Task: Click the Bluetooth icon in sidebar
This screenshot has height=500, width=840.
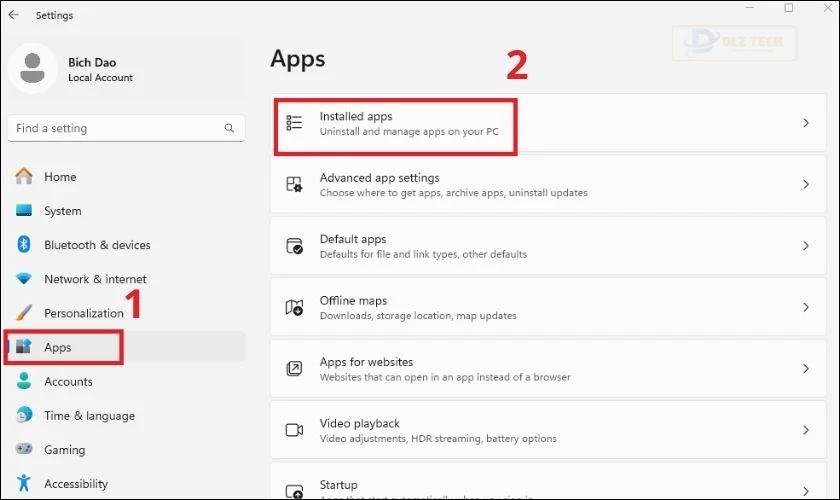Action: click(24, 244)
